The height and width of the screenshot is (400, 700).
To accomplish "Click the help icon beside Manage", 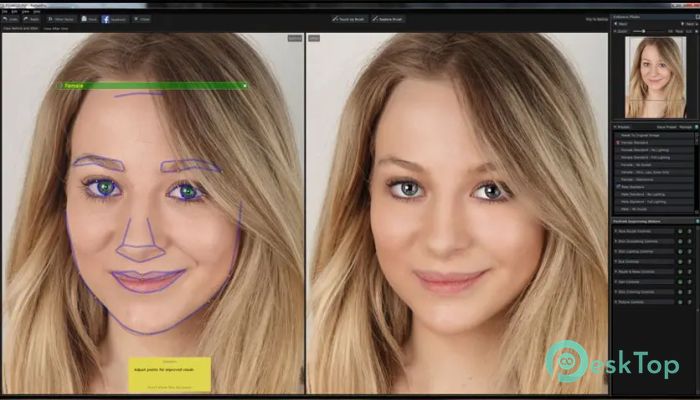I will pos(696,127).
